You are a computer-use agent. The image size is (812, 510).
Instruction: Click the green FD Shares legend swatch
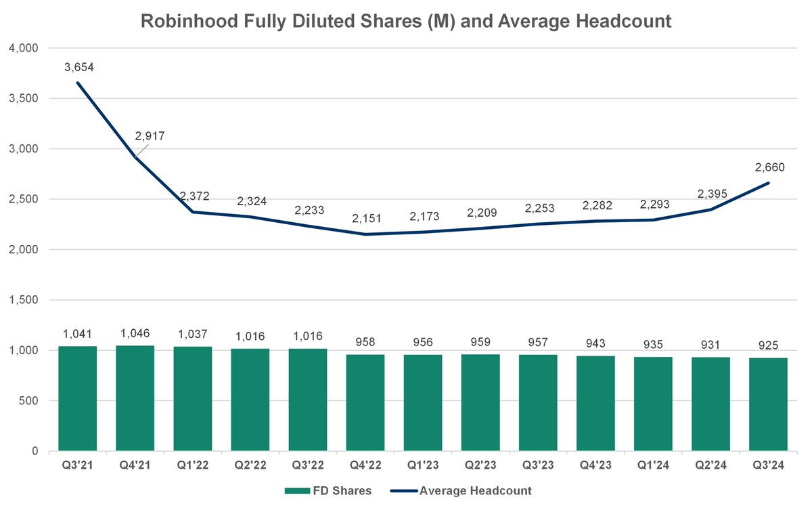pos(298,491)
